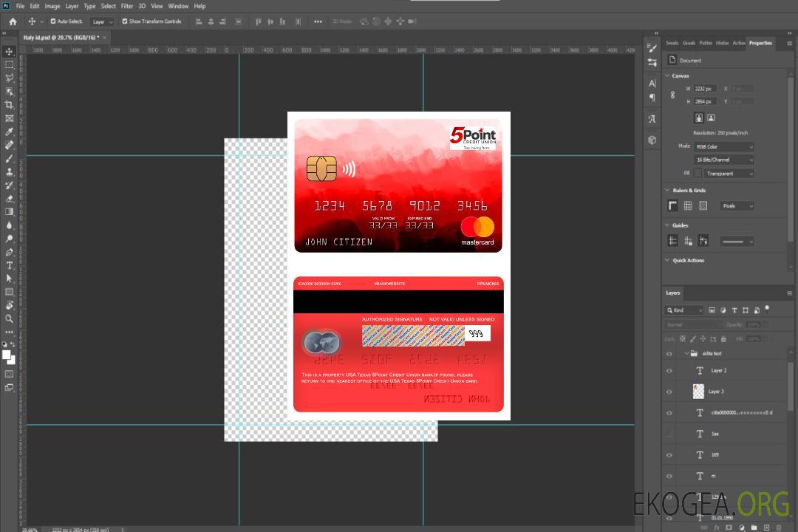
Task: Hide Layer 2 with its eye icon
Action: pos(669,371)
